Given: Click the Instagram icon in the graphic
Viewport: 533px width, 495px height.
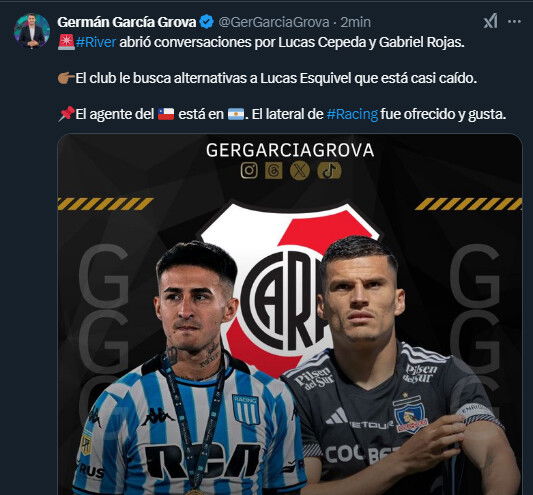Looking at the screenshot, I should (249, 170).
